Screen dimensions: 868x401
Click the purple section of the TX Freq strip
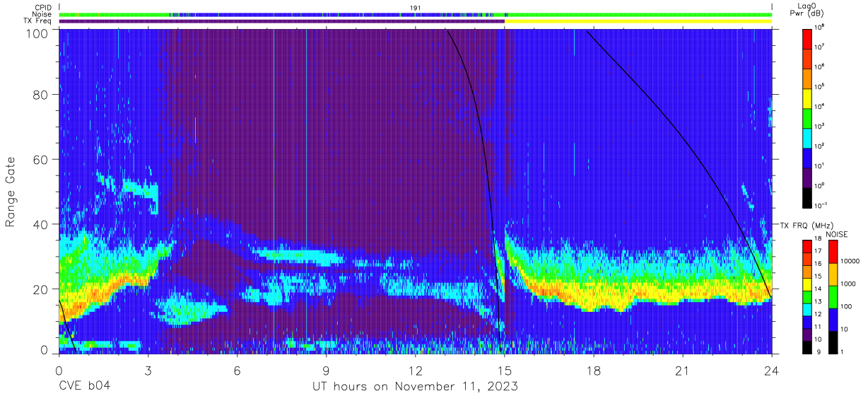point(282,21)
